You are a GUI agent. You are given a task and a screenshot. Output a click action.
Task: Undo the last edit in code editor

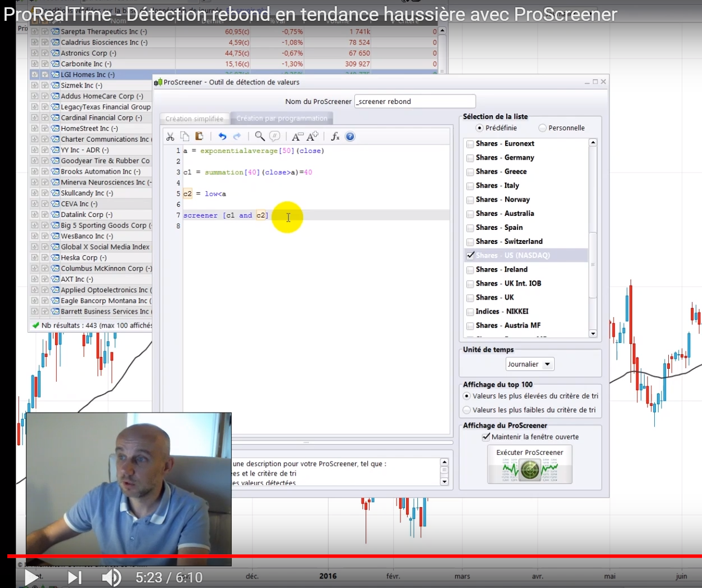pyautogui.click(x=222, y=136)
